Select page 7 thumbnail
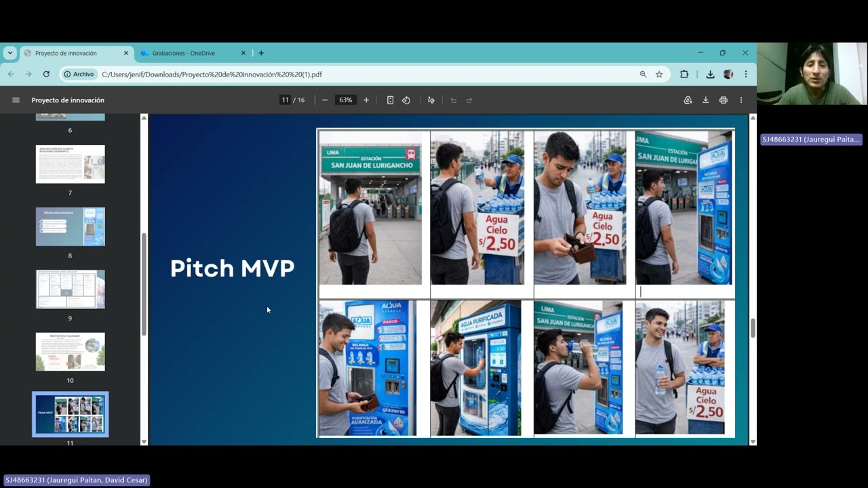Image resolution: width=868 pixels, height=488 pixels. (x=71, y=164)
